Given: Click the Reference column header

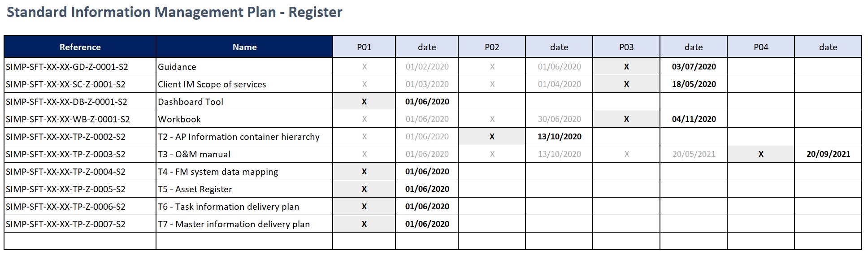Looking at the screenshot, I should click(80, 47).
